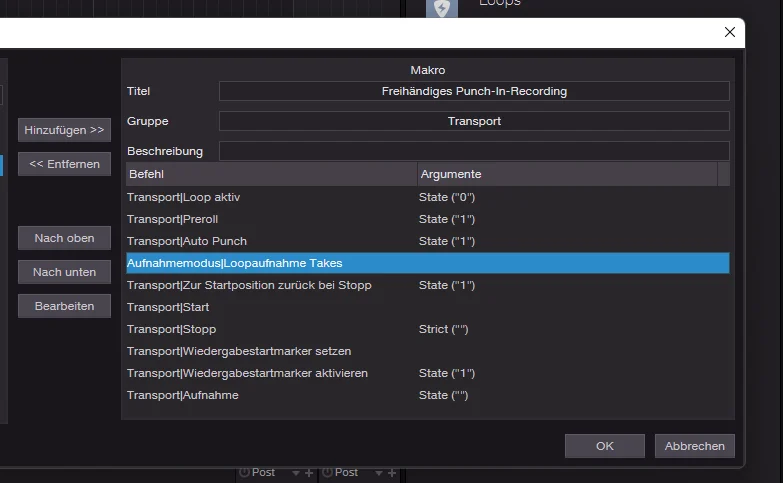Image resolution: width=783 pixels, height=483 pixels.
Task: Click the Befehl column header
Action: [x=271, y=174]
